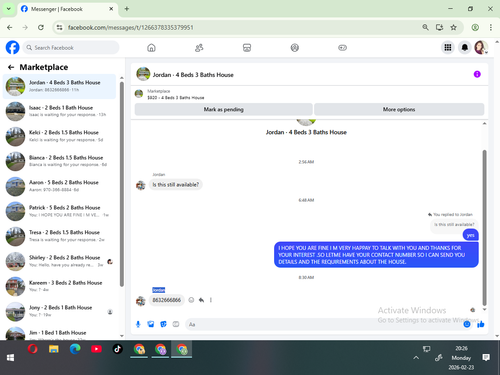Focus the Aa message input field
Screen dimensions: 500x375
(323, 324)
